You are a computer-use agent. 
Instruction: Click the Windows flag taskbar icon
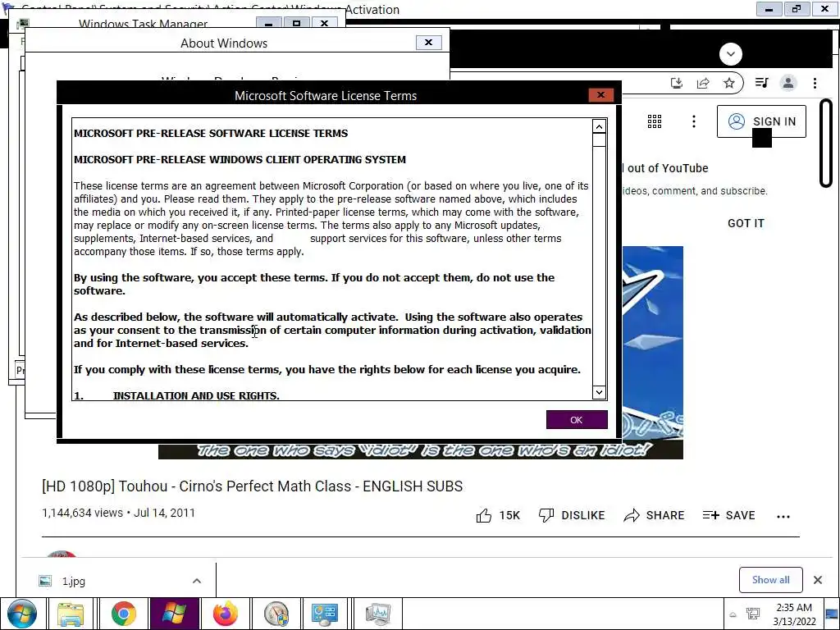point(175,614)
